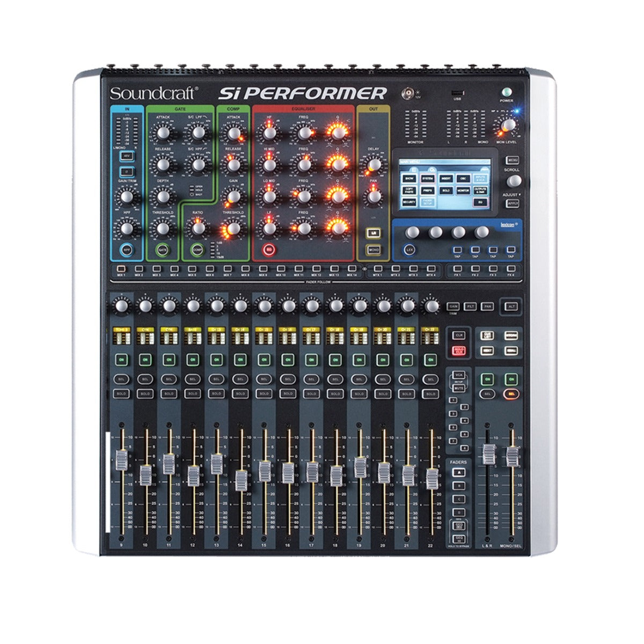Select fader layer A
This screenshot has width=644, height=644.
click(x=459, y=472)
